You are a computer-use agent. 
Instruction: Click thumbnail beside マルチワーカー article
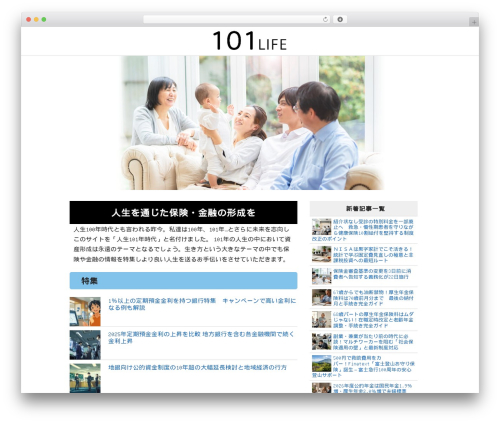point(322,342)
